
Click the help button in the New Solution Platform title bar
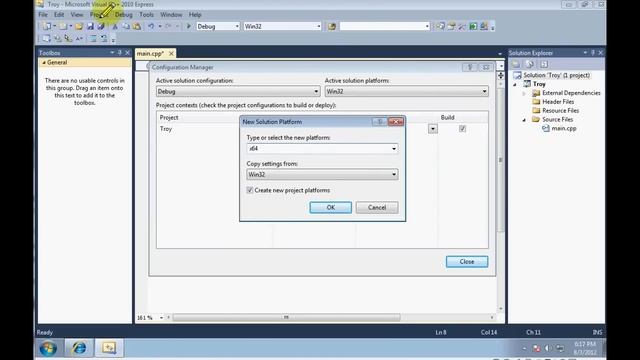380,122
